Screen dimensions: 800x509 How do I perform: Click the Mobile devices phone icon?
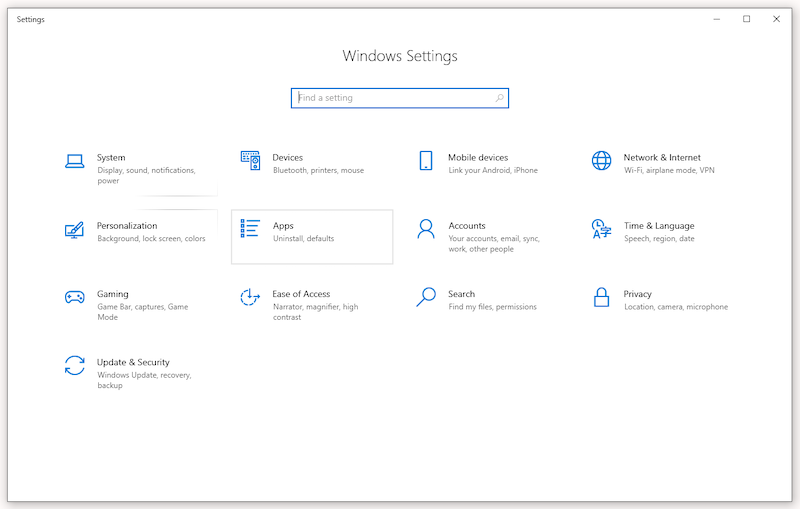pyautogui.click(x=426, y=161)
